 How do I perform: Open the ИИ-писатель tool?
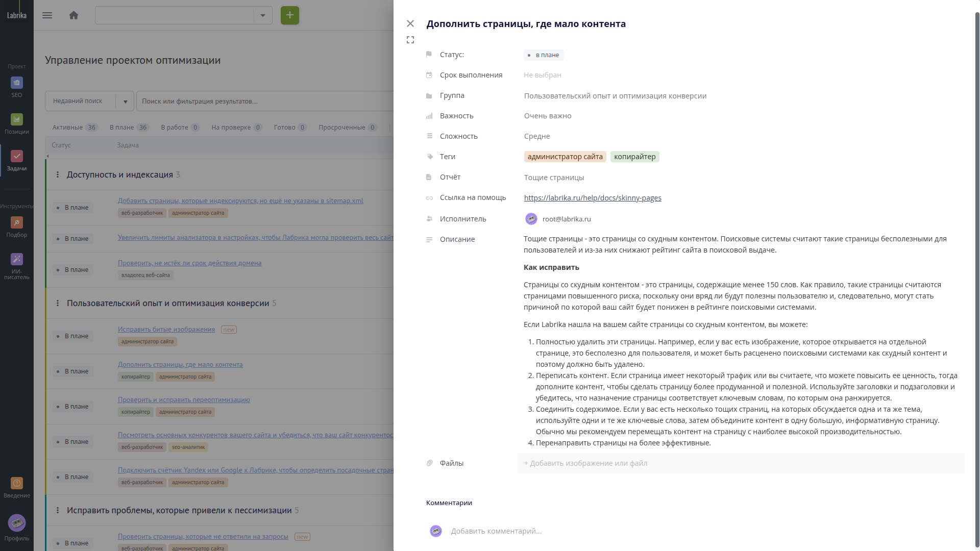tap(17, 266)
